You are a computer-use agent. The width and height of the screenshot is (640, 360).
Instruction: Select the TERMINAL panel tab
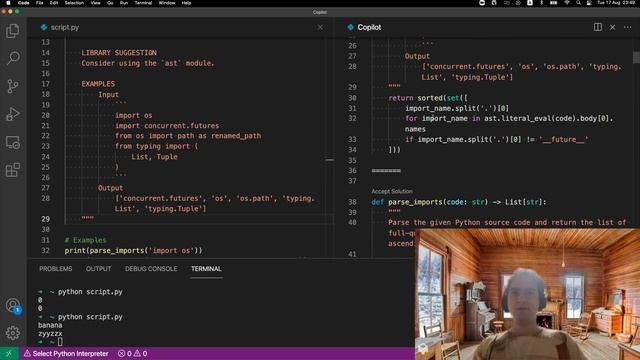(206, 269)
